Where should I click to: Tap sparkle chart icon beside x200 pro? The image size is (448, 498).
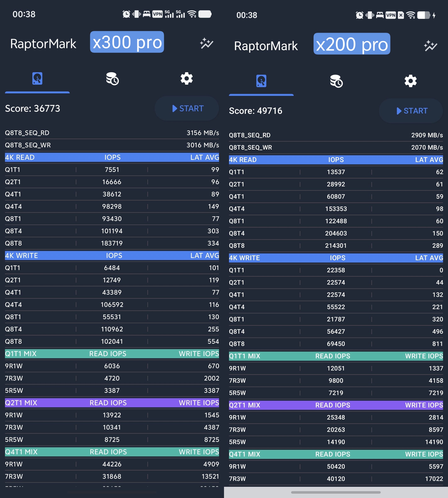pos(430,46)
